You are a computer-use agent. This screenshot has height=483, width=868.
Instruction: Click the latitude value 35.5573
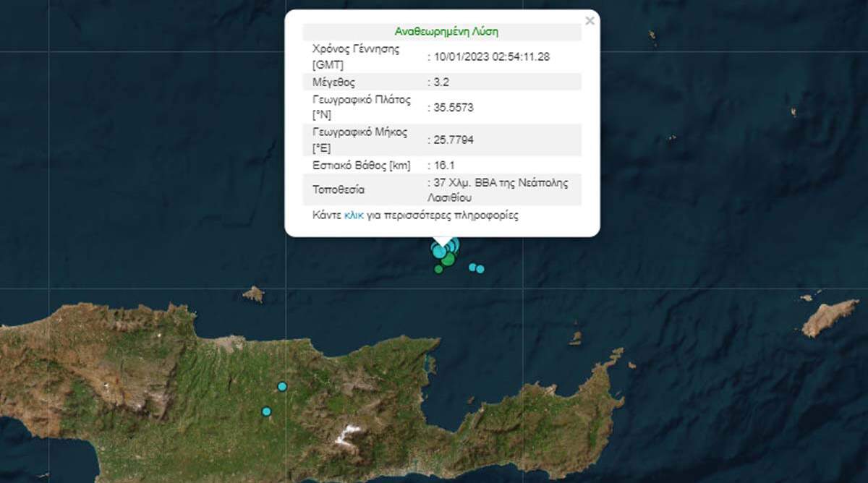[454, 107]
